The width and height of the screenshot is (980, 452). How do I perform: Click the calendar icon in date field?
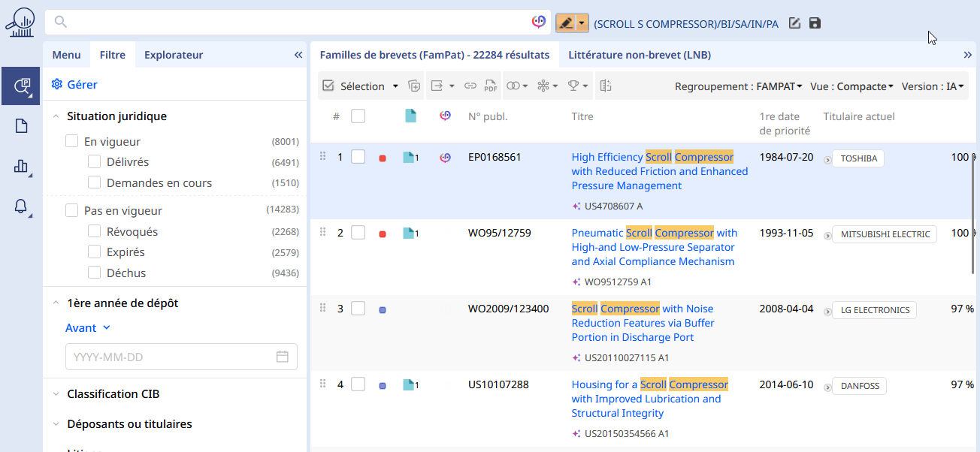pos(283,357)
